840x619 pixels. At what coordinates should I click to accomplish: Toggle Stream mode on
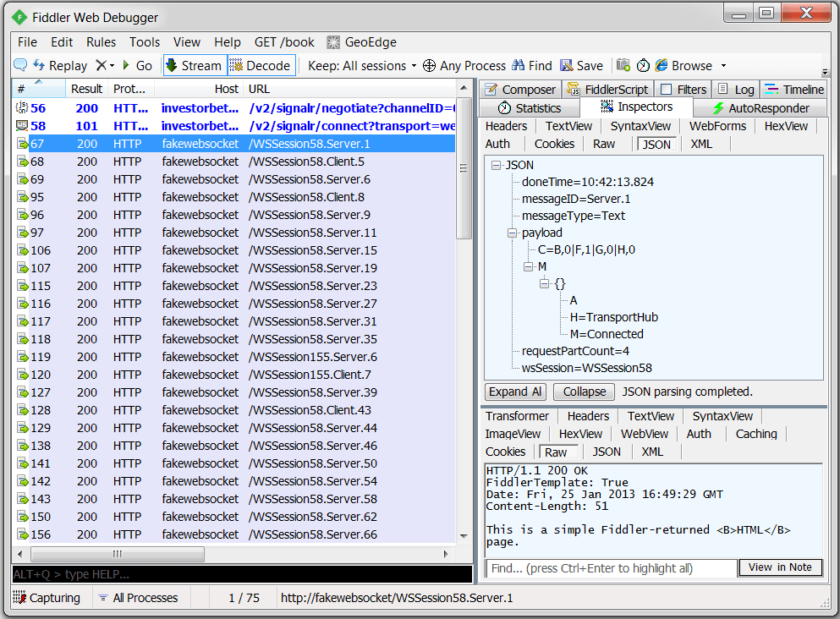(193, 65)
